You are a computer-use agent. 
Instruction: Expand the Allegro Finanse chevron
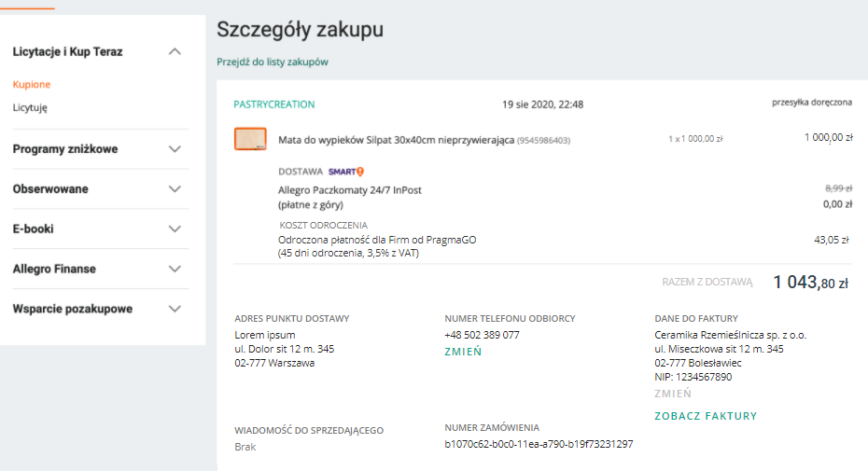coord(175,269)
